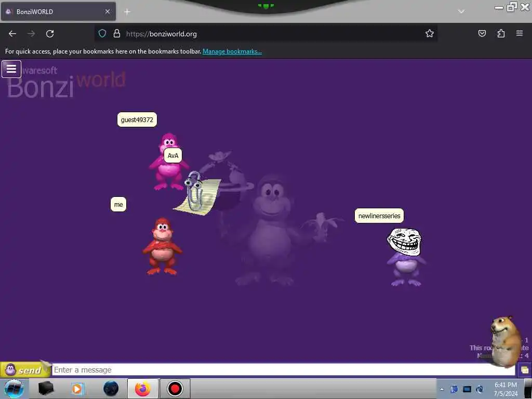Open the BonziWORLD hamburger menu button
This screenshot has height=399, width=532.
pyautogui.click(x=11, y=69)
